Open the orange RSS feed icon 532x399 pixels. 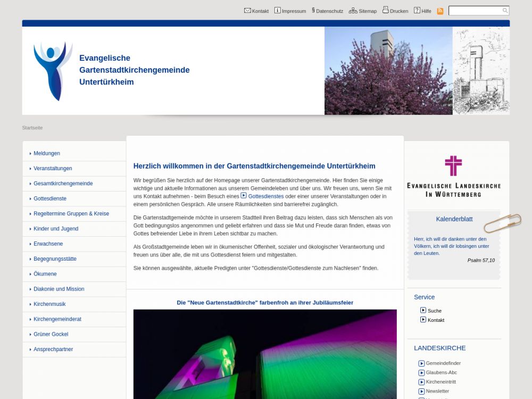pos(440,11)
